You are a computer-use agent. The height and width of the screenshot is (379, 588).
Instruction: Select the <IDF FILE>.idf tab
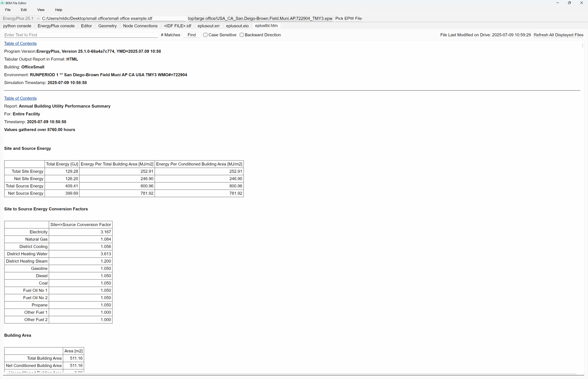(x=177, y=26)
